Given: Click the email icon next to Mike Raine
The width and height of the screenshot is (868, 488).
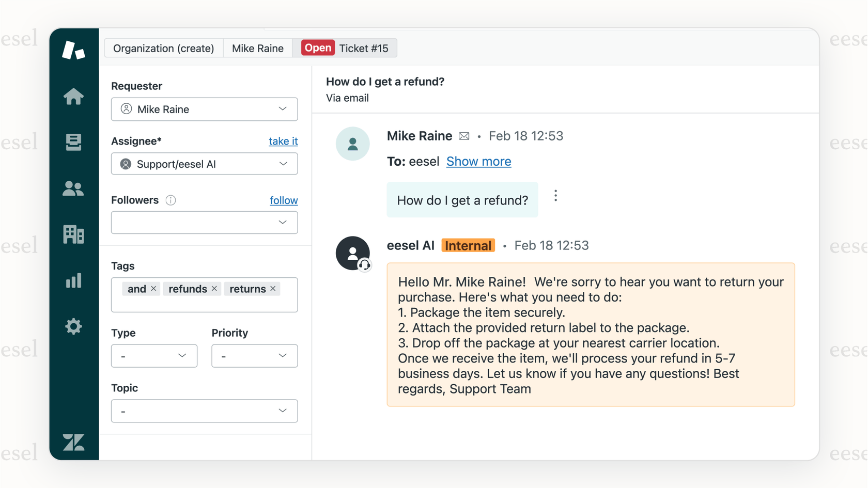Looking at the screenshot, I should (464, 136).
